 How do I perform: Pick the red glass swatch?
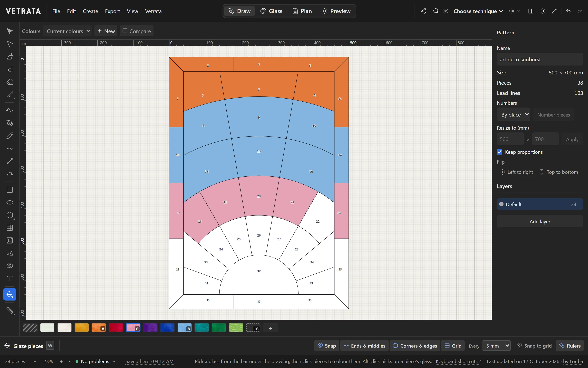(x=116, y=328)
